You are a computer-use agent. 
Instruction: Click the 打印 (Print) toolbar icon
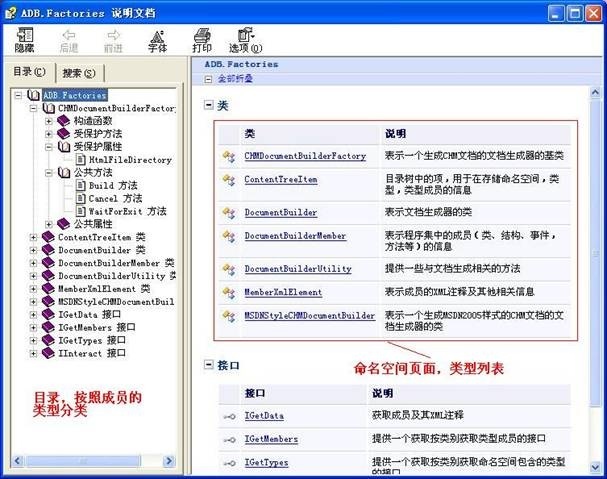click(202, 38)
